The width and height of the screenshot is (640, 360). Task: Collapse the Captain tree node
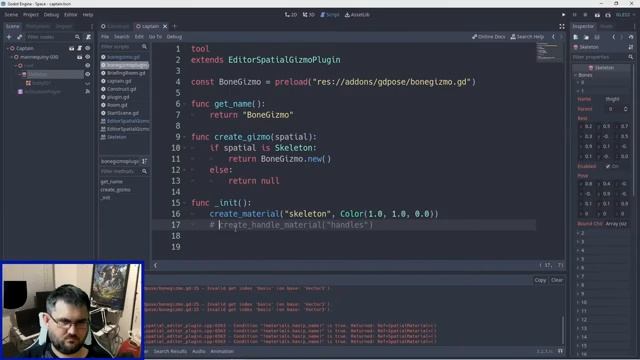coord(7,48)
